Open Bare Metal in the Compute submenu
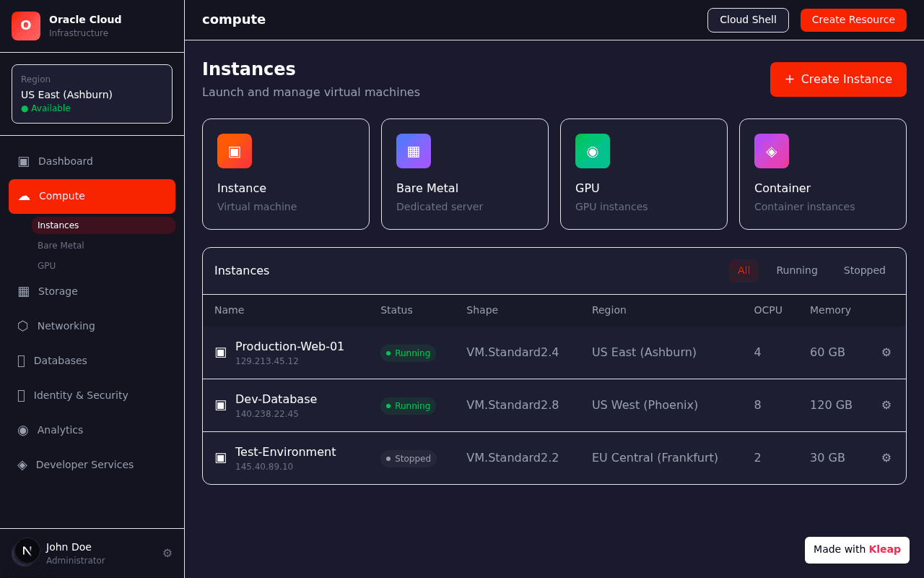The image size is (924, 578). [x=103, y=246]
